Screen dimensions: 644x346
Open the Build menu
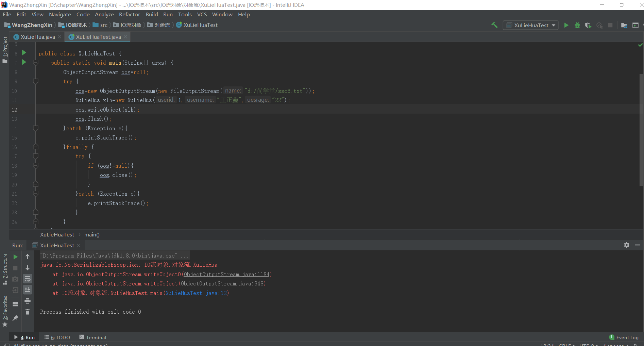[x=152, y=14]
